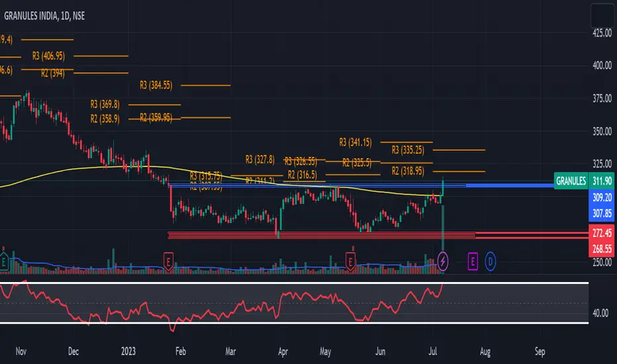Click Jun on the time axis

pos(380,351)
